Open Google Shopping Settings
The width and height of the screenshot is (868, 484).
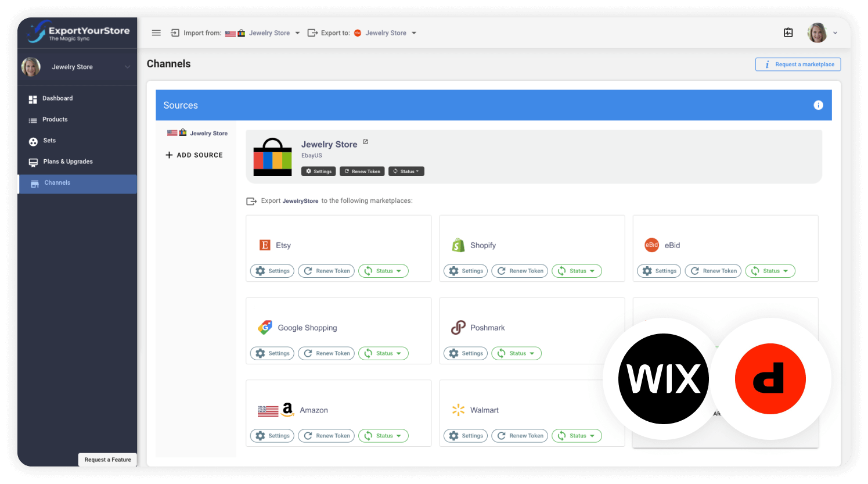(x=272, y=353)
